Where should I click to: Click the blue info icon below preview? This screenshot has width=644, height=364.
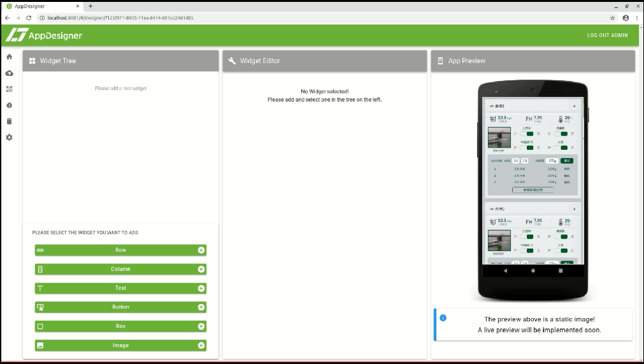click(x=443, y=317)
